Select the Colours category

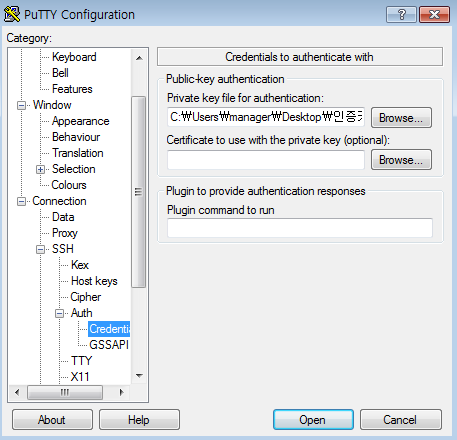(x=69, y=185)
